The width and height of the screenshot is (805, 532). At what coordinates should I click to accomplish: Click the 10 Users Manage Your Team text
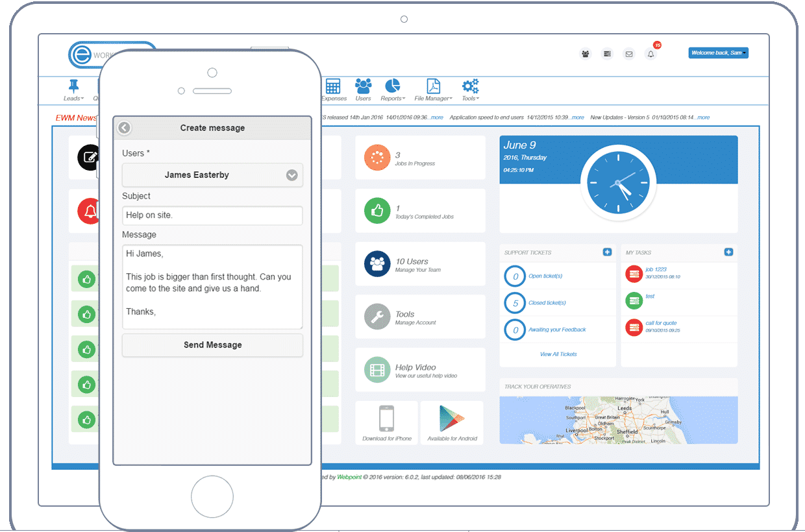(418, 265)
